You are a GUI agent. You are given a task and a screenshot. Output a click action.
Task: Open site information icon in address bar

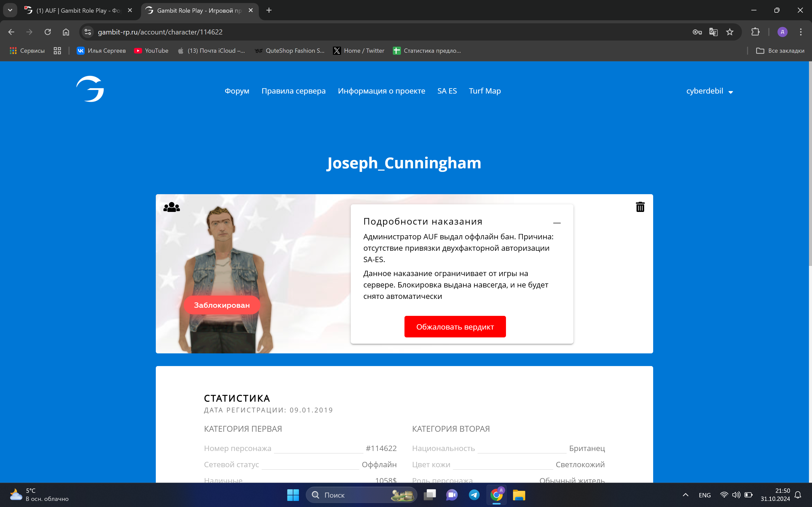pos(88,32)
